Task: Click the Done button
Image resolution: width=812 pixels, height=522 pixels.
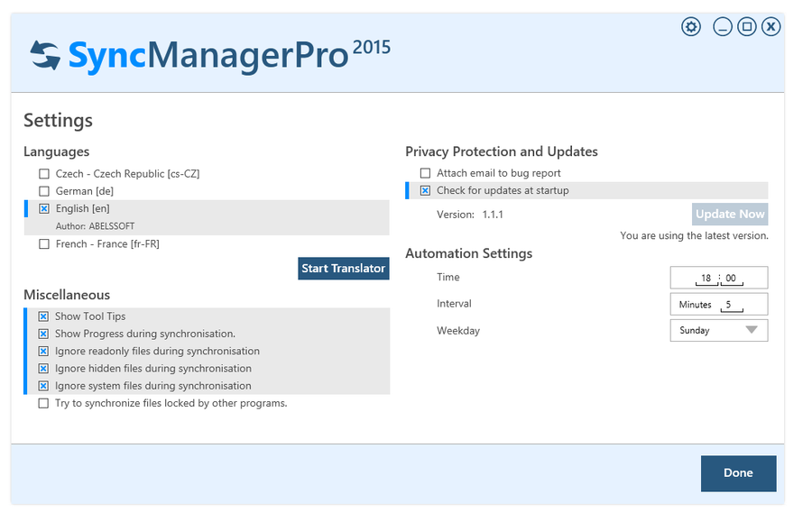Action: click(738, 473)
